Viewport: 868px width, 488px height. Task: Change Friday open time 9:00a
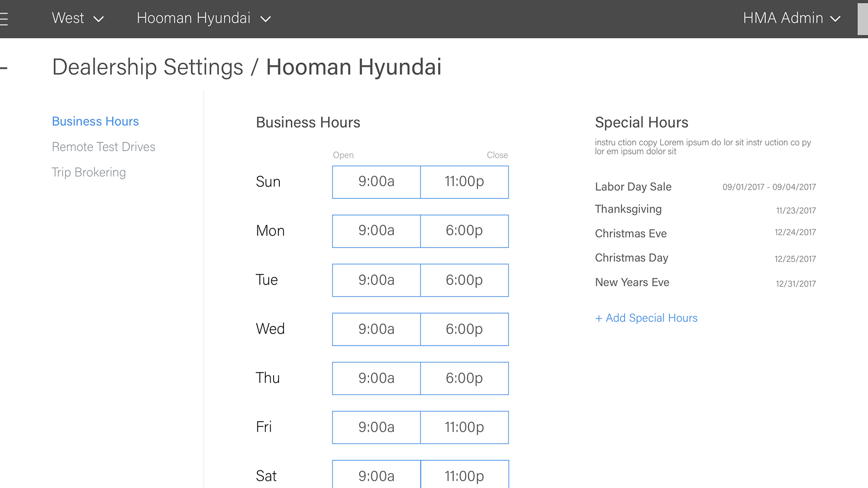point(376,427)
